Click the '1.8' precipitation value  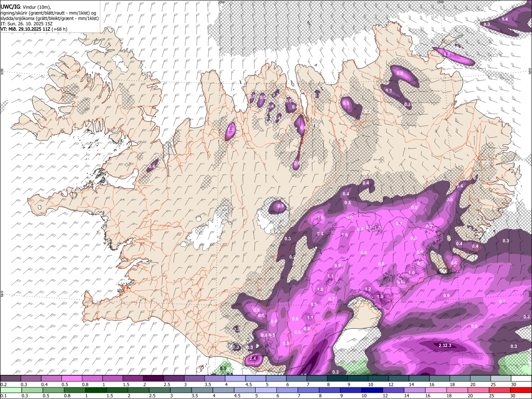coord(380,296)
